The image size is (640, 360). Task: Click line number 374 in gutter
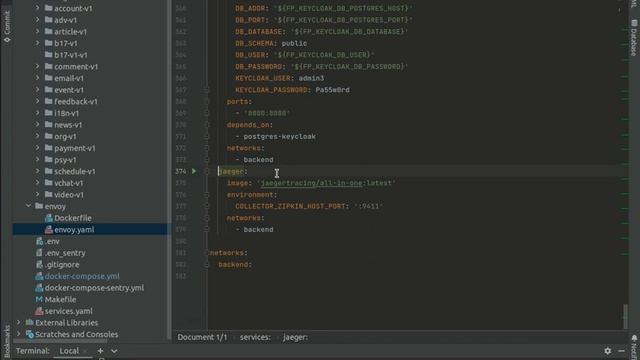tap(181, 171)
